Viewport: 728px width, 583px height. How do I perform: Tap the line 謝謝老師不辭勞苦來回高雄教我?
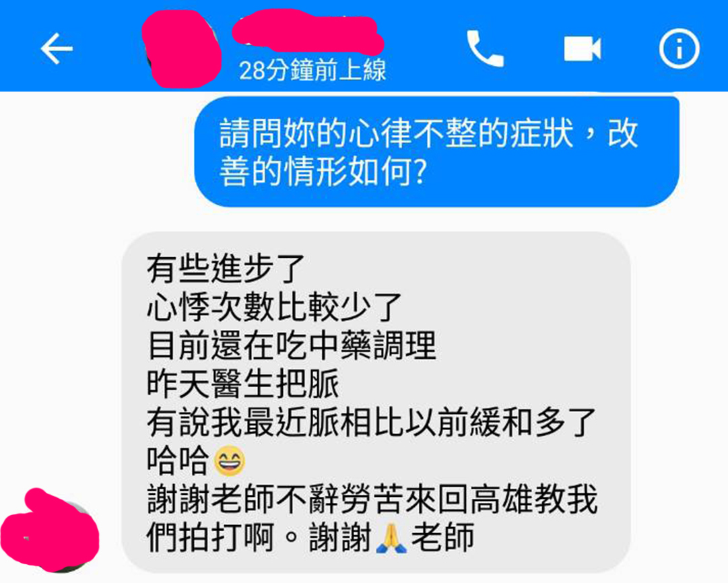pos(372,499)
